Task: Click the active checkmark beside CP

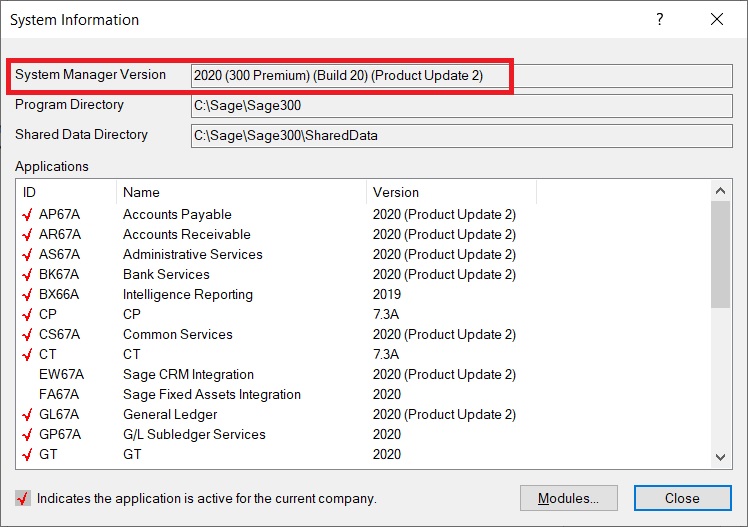Action: pos(27,315)
